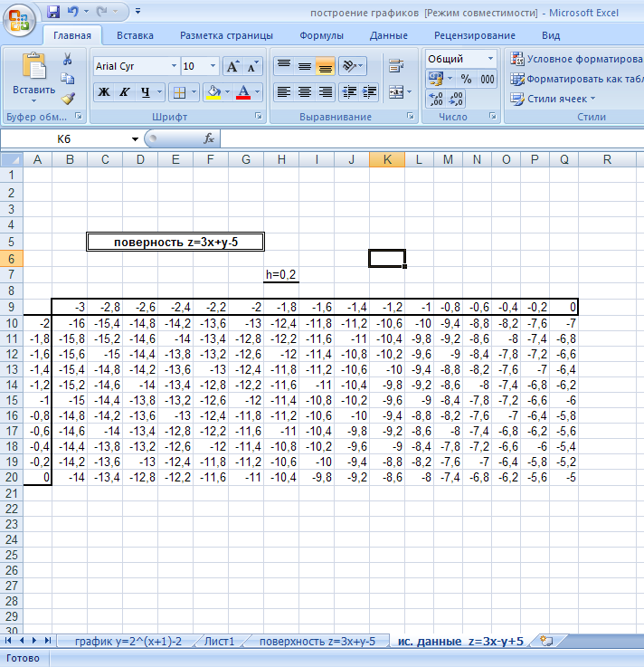Insert a new worksheet tab
644x667 pixels.
[x=546, y=641]
